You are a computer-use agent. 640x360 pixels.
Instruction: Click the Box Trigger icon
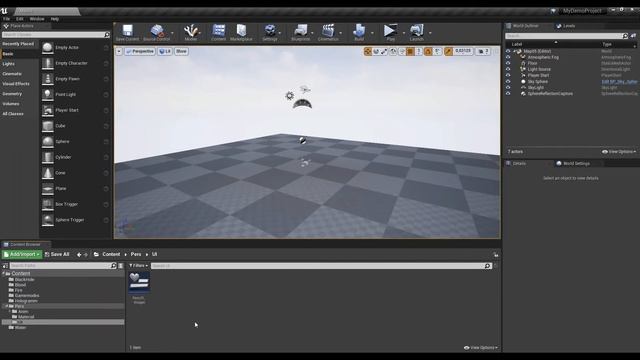[x=48, y=204]
